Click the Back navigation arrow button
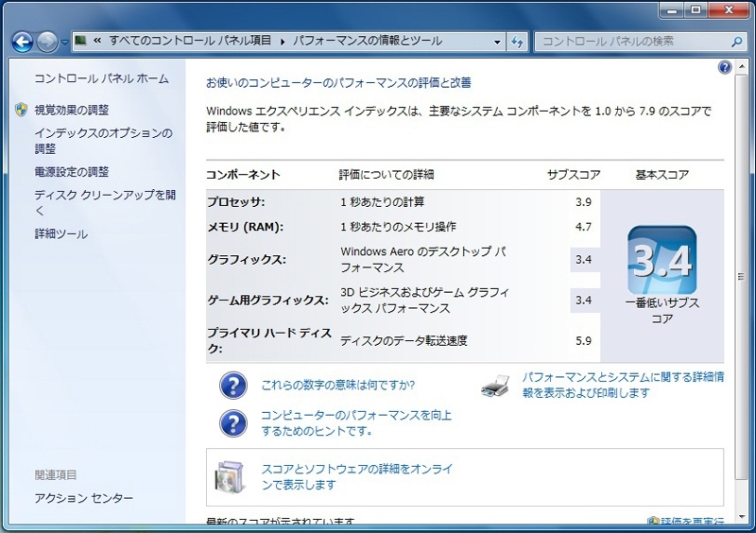756x533 pixels. (22, 42)
